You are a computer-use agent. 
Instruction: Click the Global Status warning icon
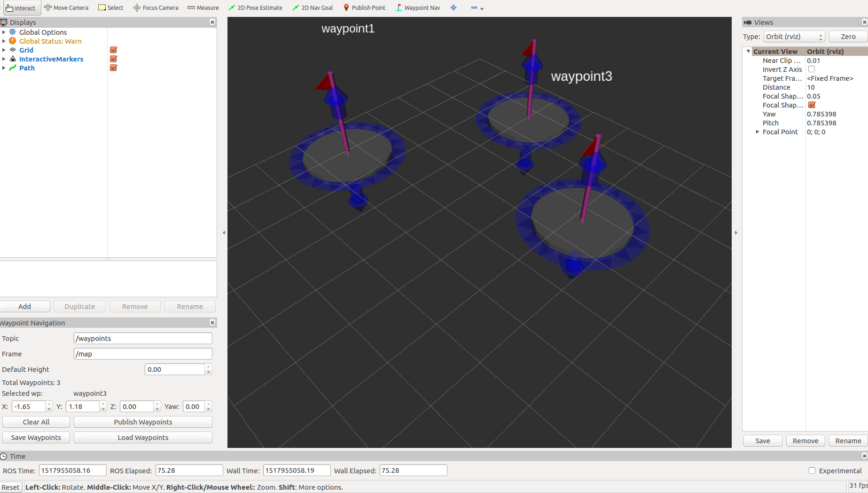point(13,41)
